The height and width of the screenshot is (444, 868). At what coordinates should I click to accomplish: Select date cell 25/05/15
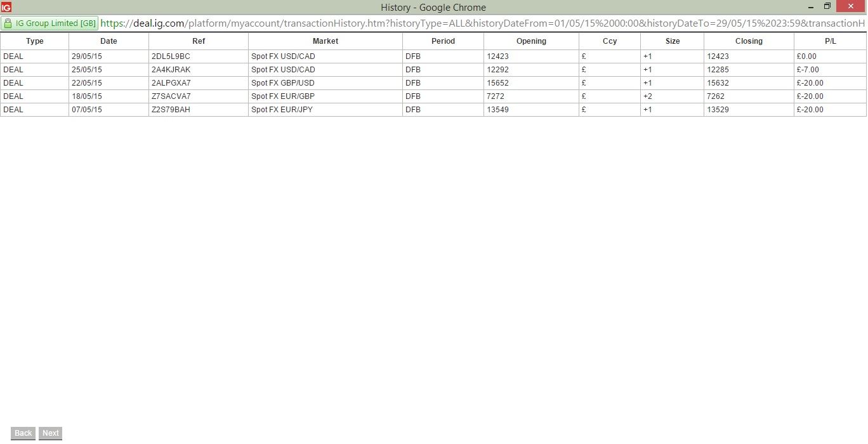tap(109, 70)
